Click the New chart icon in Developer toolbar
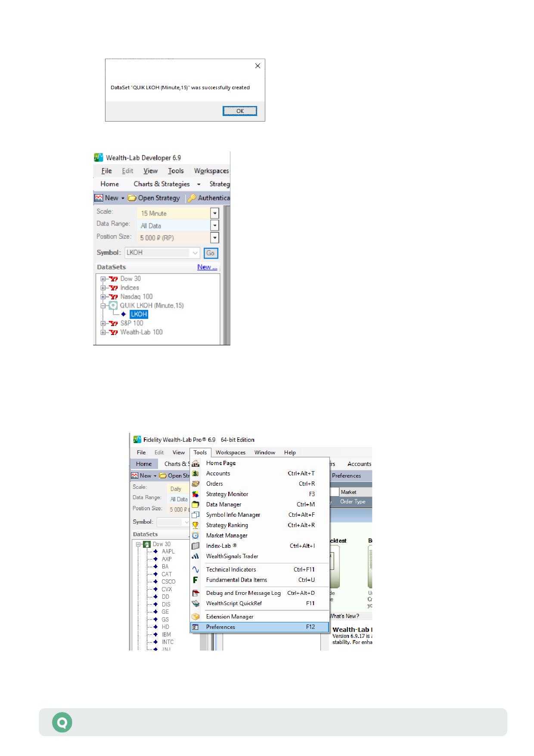 click(x=99, y=198)
